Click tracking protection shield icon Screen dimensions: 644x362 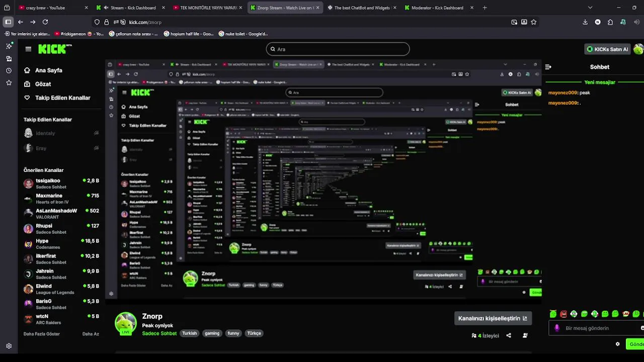pos(97,22)
